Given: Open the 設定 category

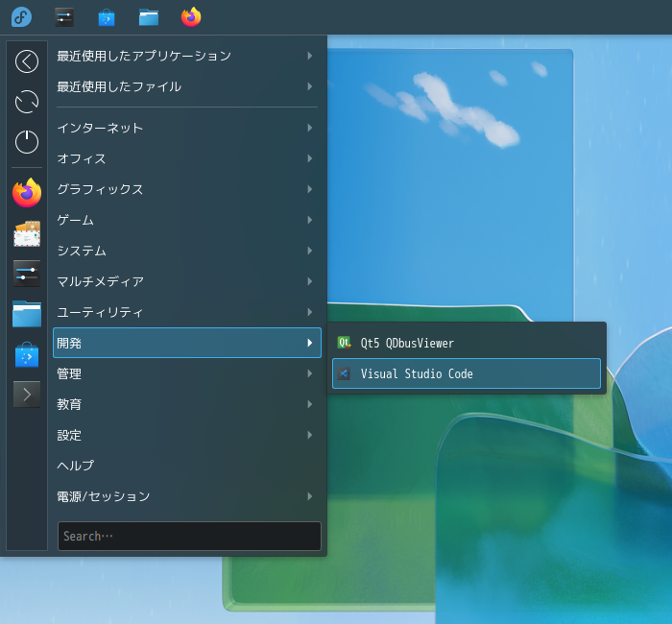Looking at the screenshot, I should tap(187, 435).
